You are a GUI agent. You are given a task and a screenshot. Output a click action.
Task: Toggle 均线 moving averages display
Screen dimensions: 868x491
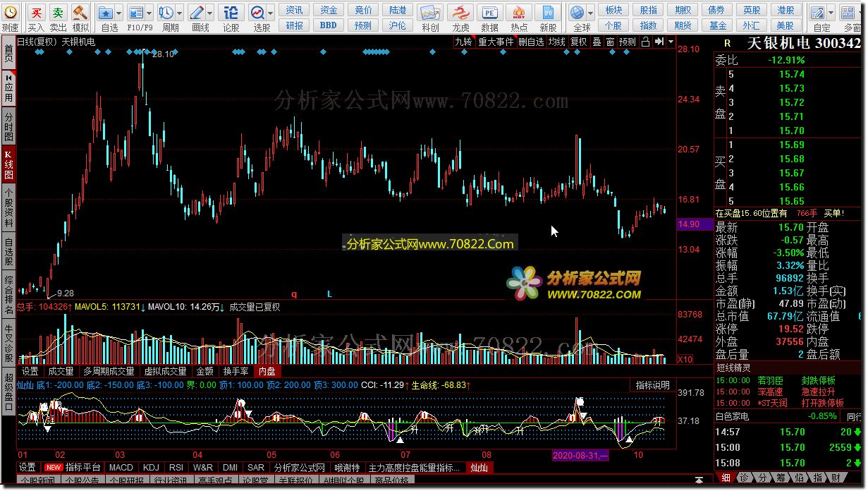tap(557, 42)
